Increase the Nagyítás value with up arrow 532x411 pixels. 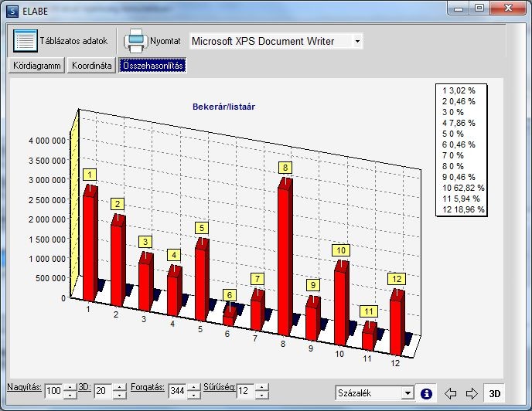tap(70, 387)
